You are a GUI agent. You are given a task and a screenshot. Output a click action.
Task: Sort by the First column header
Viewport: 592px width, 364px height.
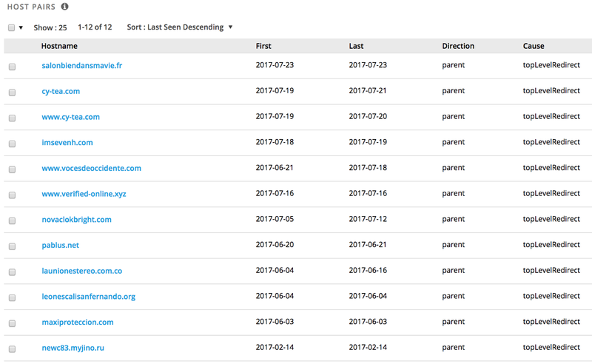pos(263,46)
